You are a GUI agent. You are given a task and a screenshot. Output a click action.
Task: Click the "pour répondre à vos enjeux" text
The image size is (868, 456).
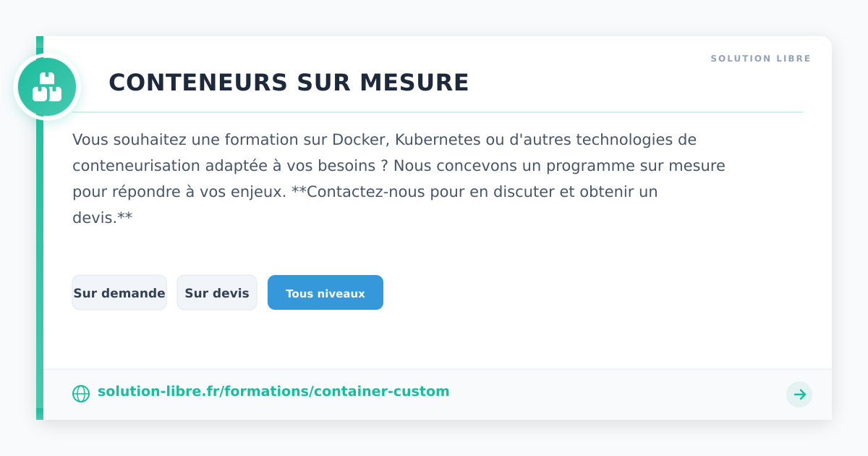point(179,192)
